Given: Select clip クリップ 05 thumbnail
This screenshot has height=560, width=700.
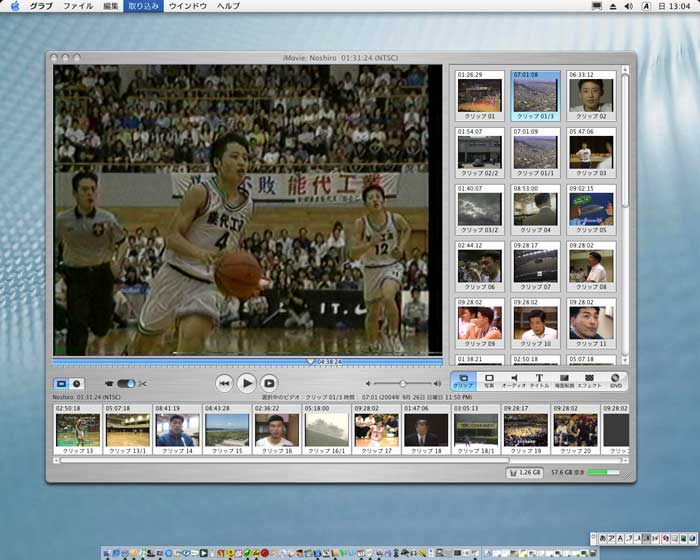Looking at the screenshot, I should tap(591, 209).
